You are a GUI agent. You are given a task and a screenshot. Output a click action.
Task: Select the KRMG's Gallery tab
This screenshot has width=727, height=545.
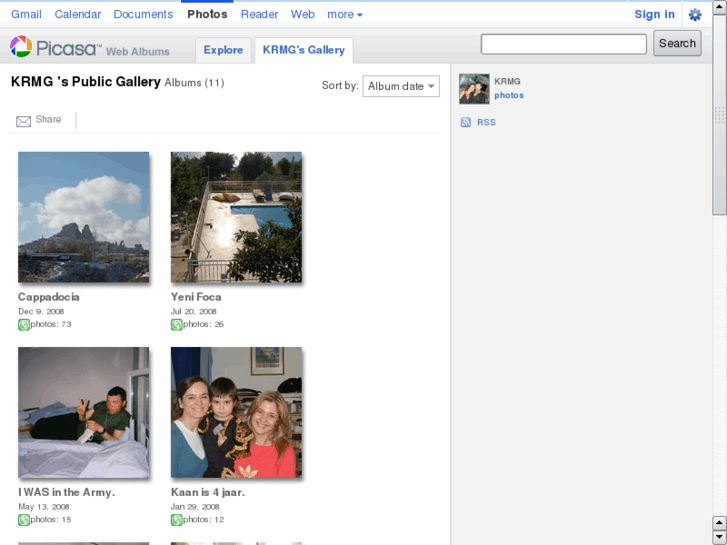click(303, 50)
